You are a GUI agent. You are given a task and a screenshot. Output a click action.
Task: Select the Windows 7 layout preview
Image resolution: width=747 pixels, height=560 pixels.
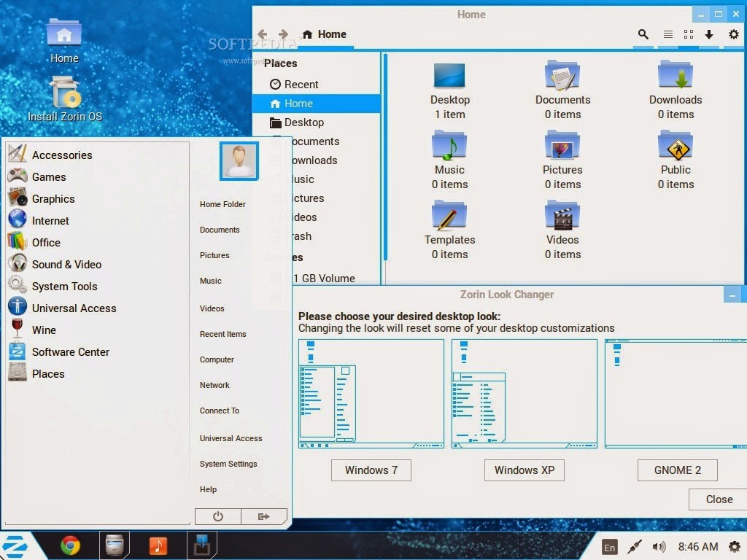point(371,393)
